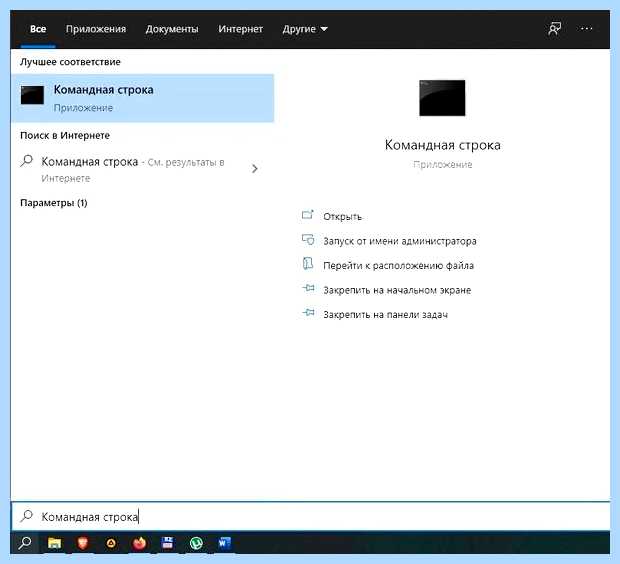Open the floppy disk app on the taskbar
Screen dimensions: 620x564
(168, 543)
